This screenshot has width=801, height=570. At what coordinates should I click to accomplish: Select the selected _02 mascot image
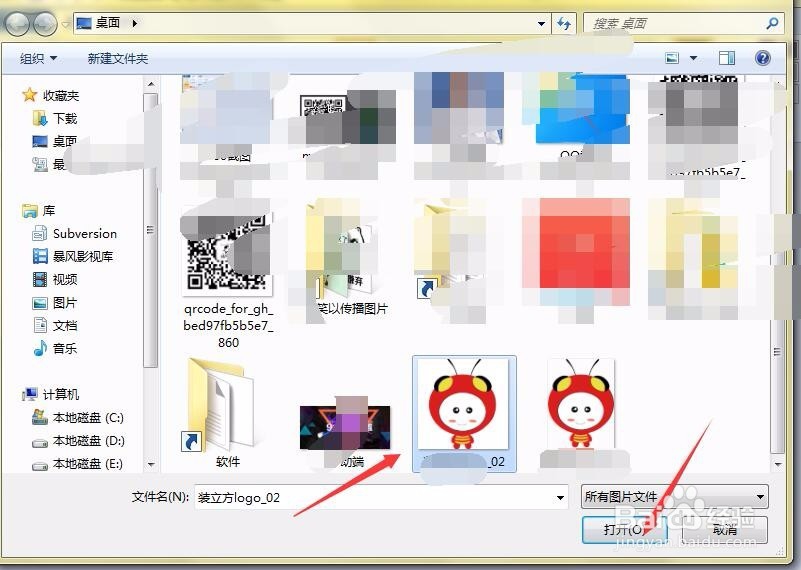[x=464, y=414]
